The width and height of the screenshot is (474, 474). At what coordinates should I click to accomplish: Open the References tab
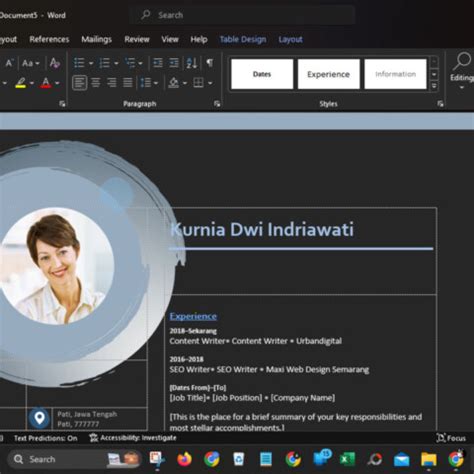[x=49, y=39]
